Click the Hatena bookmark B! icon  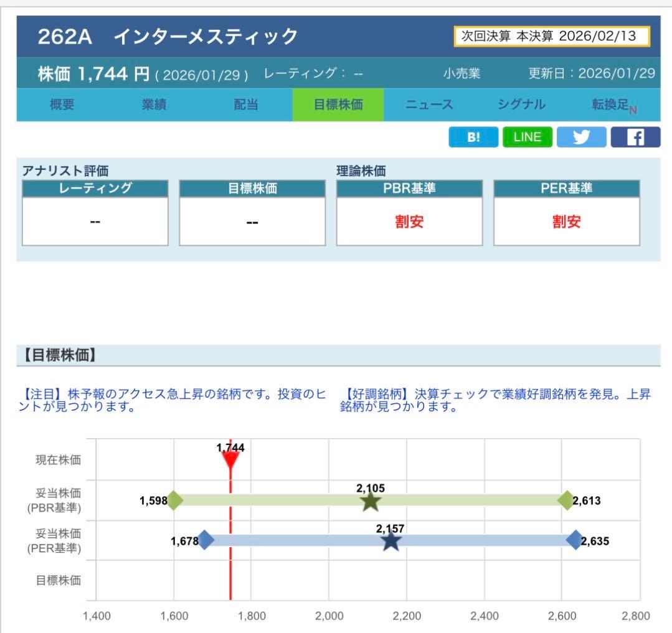[x=473, y=137]
